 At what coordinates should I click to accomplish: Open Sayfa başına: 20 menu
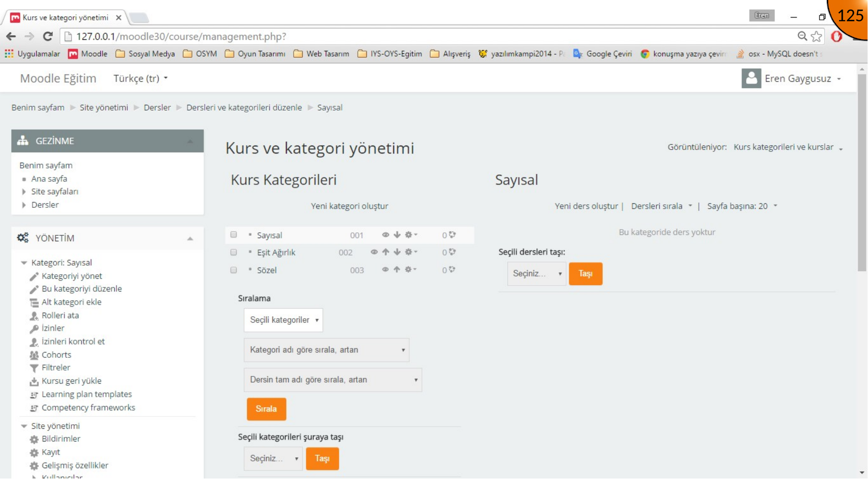coord(742,206)
